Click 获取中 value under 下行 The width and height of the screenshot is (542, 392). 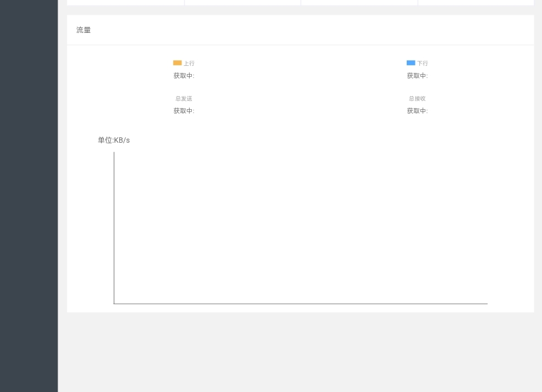pos(417,76)
